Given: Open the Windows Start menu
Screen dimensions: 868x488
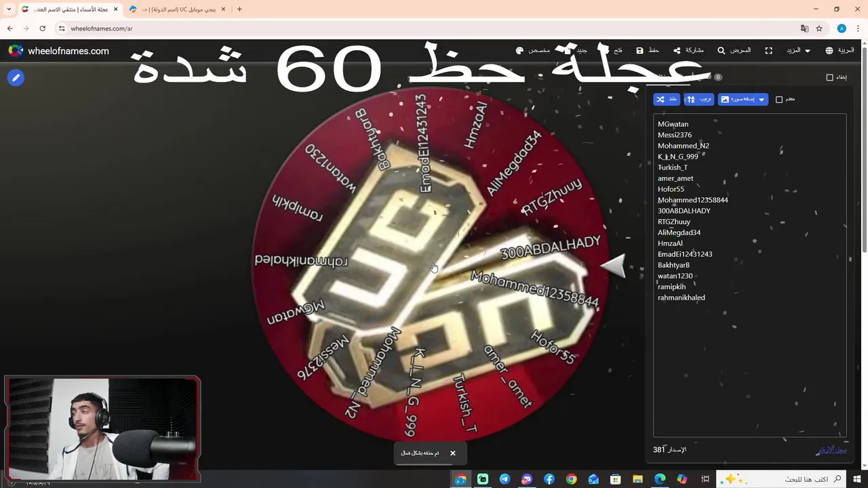Looking at the screenshot, I should coord(856,479).
